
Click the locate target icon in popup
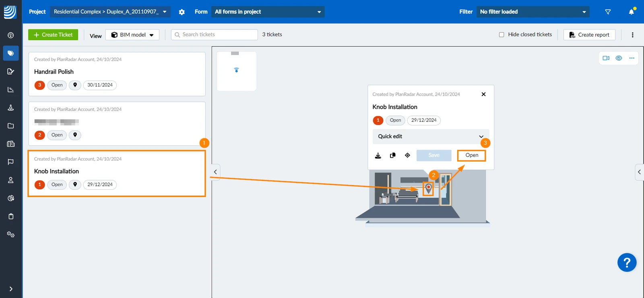tap(407, 155)
